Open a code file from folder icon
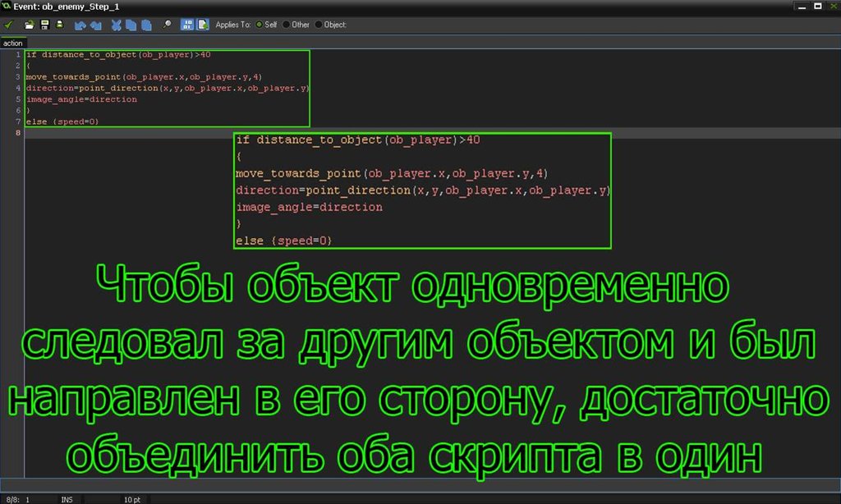This screenshot has width=841, height=504. (x=29, y=25)
